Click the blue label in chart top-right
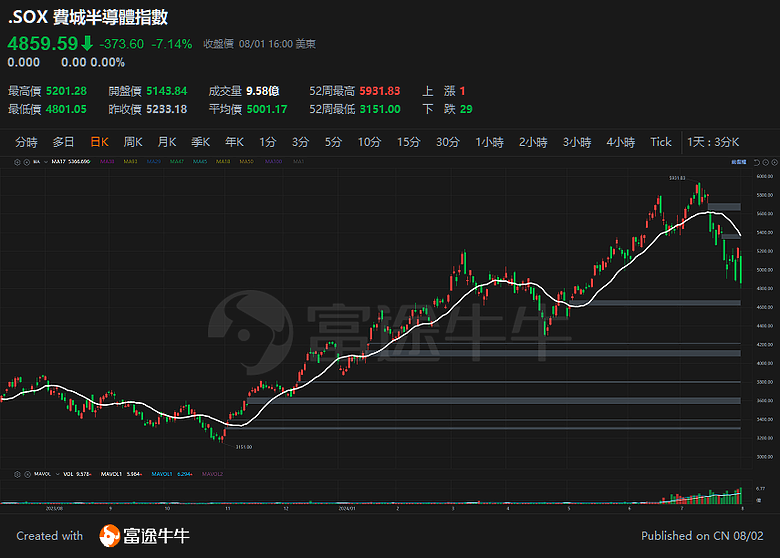Image resolution: width=780 pixels, height=558 pixels. point(739,162)
